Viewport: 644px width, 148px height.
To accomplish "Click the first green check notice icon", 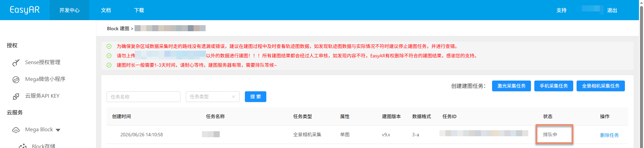I will (109, 46).
